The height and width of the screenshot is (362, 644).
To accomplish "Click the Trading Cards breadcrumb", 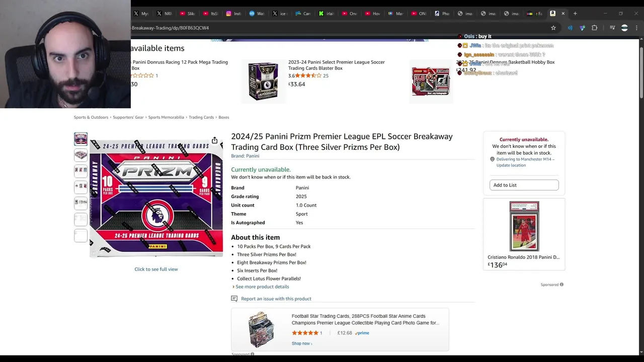I will click(x=201, y=117).
